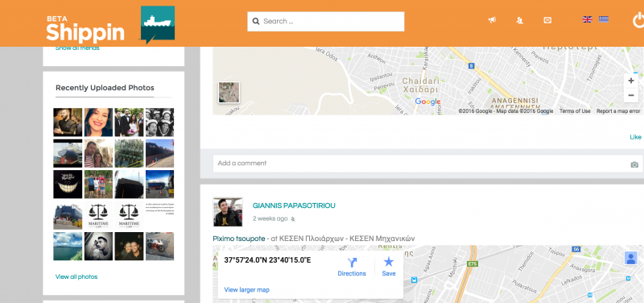This screenshot has width=644, height=303.
Task: Zoom in on the Chaidari map
Action: [x=631, y=81]
